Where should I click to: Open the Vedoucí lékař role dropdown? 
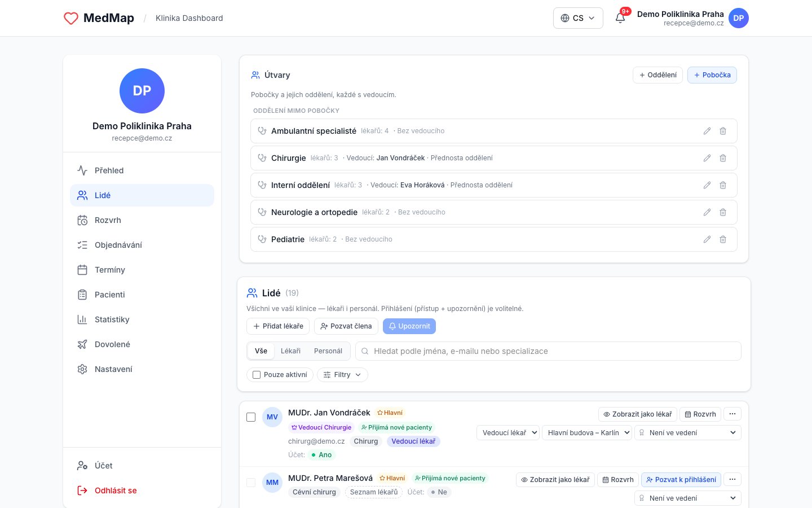[x=508, y=433]
